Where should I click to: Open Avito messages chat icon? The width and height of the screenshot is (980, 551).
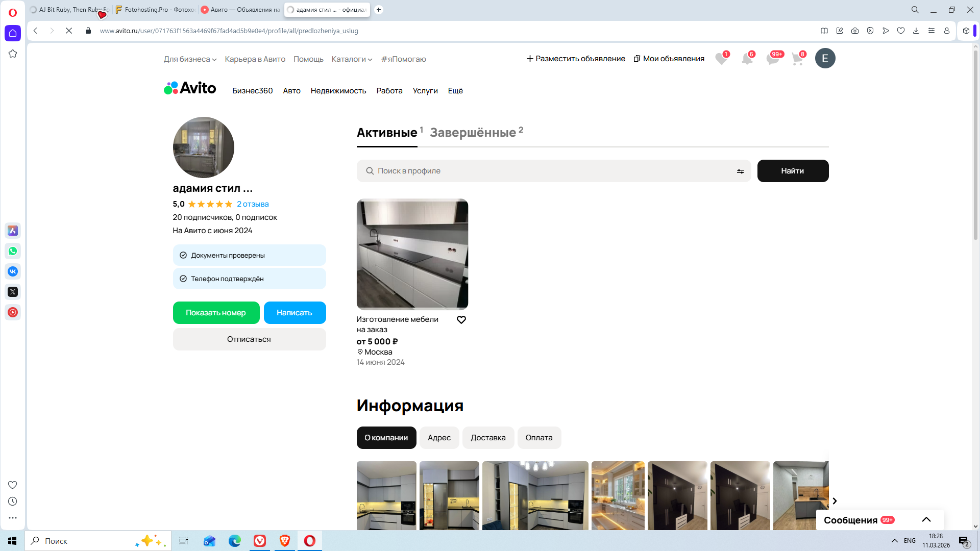(772, 59)
